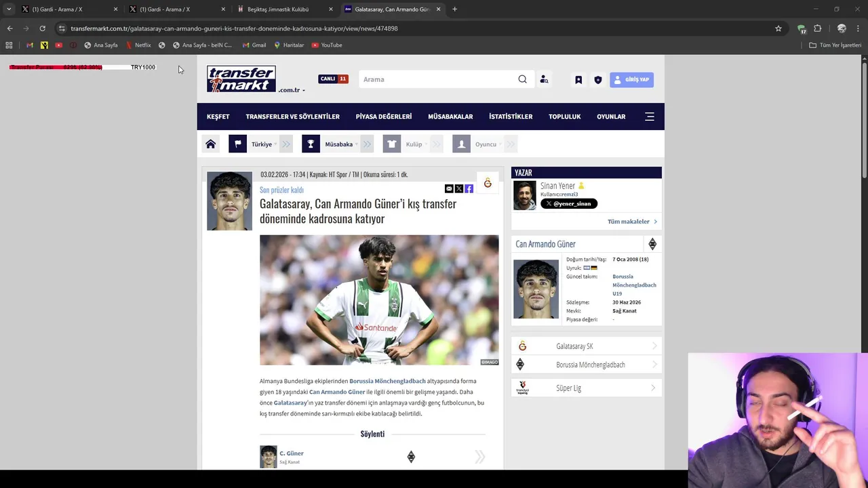Open Borussia Mönchengladbach link in article text
This screenshot has width=868, height=488.
(x=387, y=381)
